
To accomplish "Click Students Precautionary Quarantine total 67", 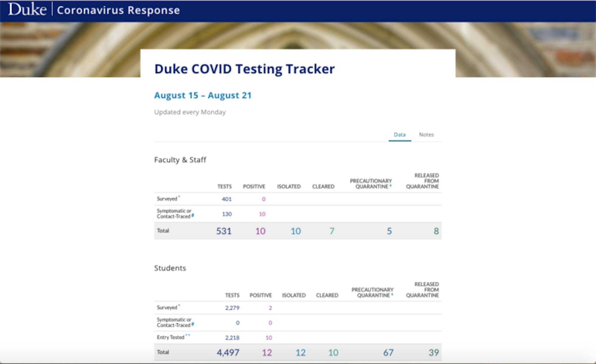I will (x=388, y=353).
